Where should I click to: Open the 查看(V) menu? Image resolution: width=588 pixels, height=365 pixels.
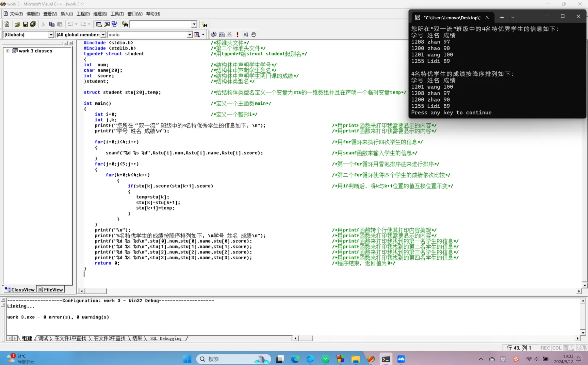click(x=50, y=14)
